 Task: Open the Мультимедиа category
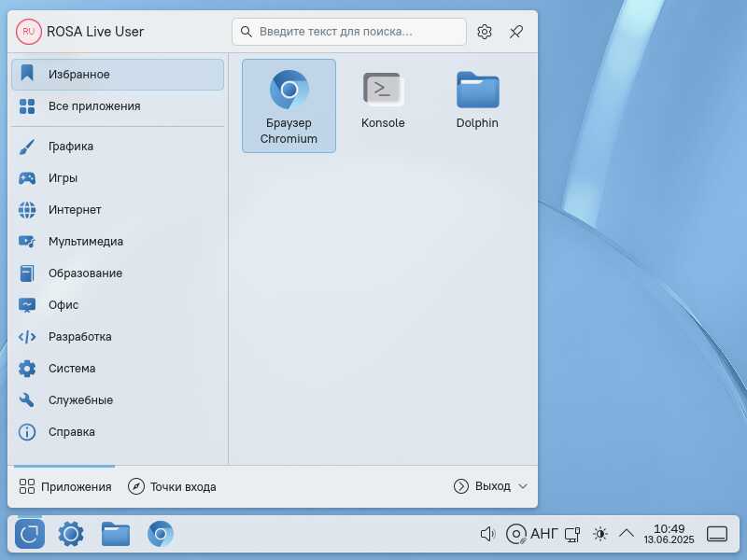pyautogui.click(x=118, y=242)
